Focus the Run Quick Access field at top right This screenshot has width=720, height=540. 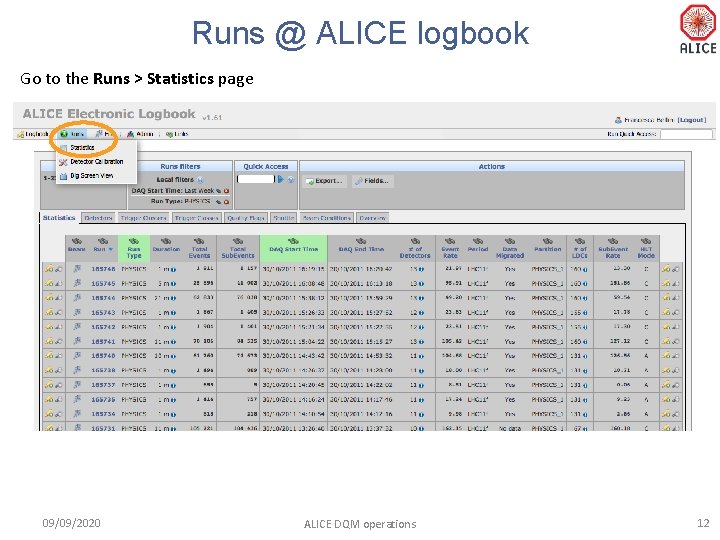[x=686, y=134]
